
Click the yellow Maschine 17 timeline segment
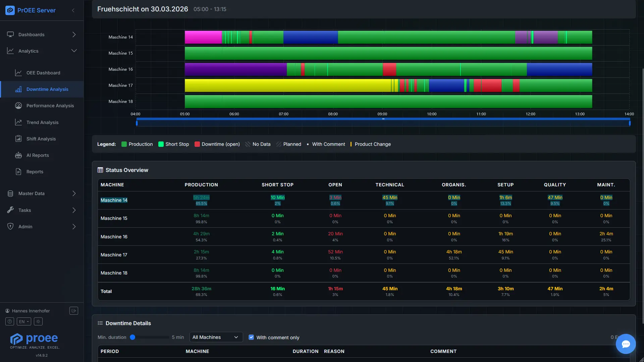pos(288,85)
